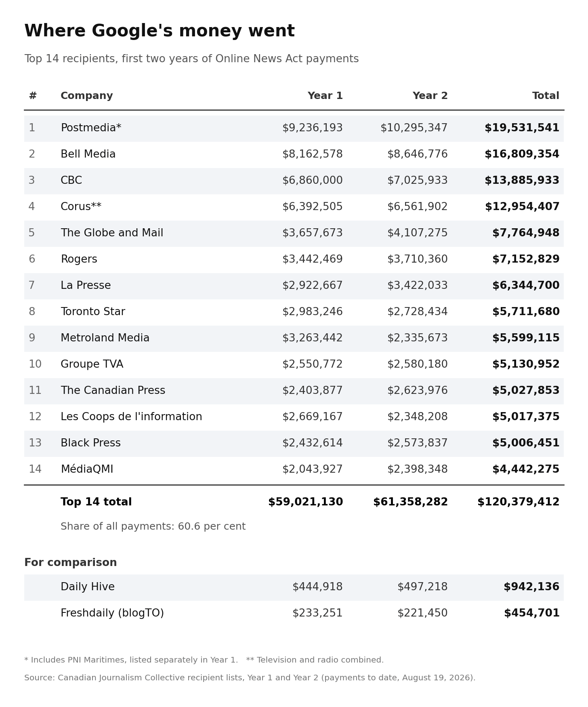The image size is (588, 707).
Task: Select the La Presse company cell
Action: [x=86, y=286]
